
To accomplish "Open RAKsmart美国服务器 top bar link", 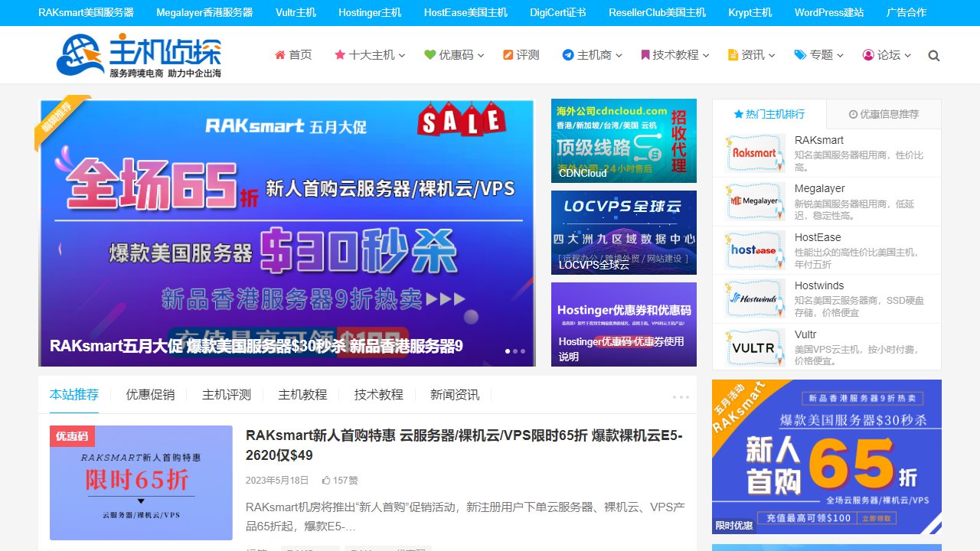I will (86, 12).
